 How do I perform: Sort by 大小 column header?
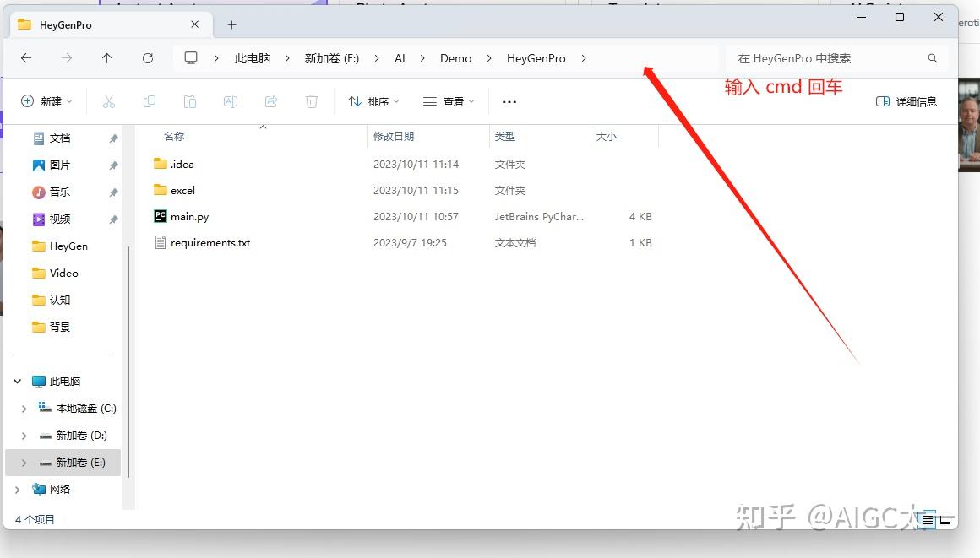point(607,136)
